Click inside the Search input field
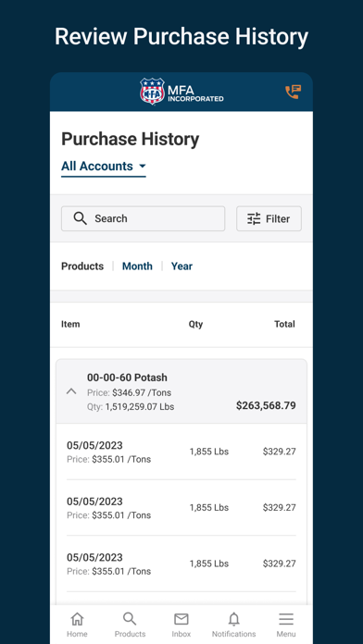This screenshot has height=644, width=363. pyautogui.click(x=143, y=218)
